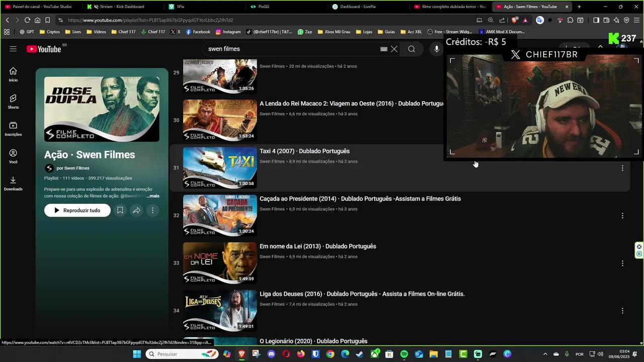The image size is (644, 362).
Task: Open A Lenda do Rei Macaco 2 title
Action: pyautogui.click(x=351, y=104)
